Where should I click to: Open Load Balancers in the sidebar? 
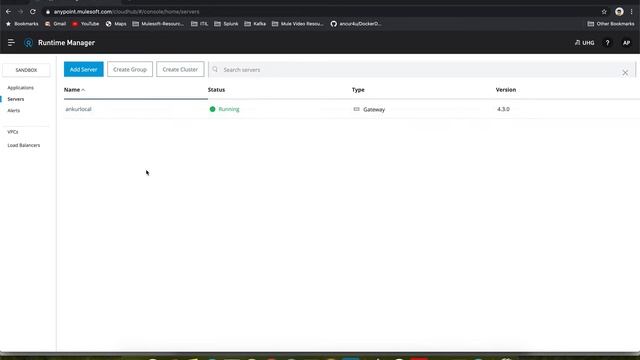tap(24, 145)
